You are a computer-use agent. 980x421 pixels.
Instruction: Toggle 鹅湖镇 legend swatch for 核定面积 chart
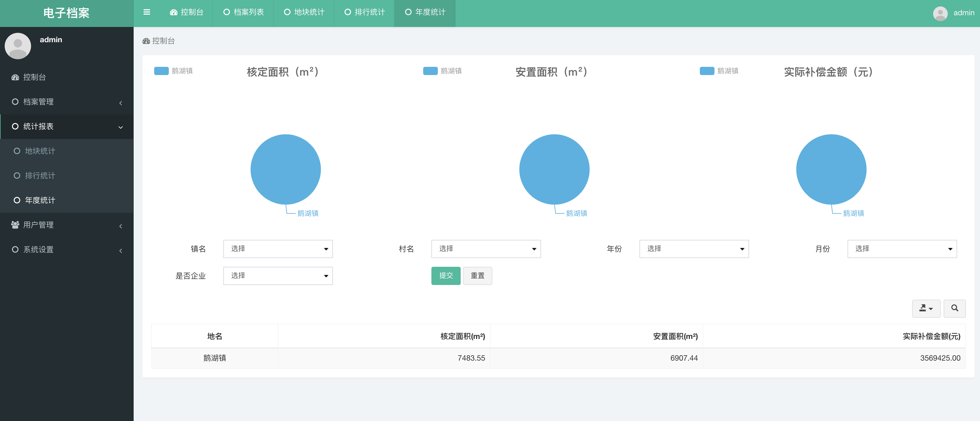161,71
